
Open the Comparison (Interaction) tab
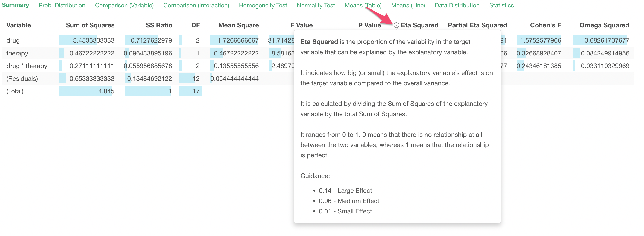(x=196, y=6)
